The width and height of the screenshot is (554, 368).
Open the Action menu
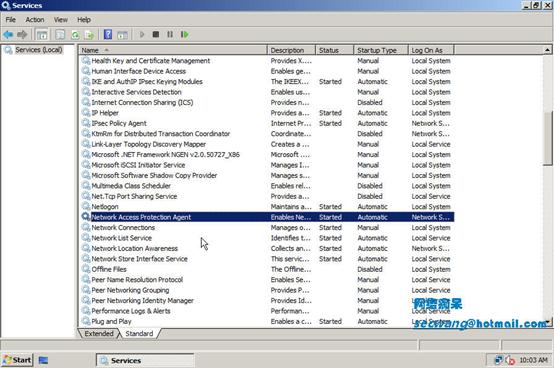(35, 20)
